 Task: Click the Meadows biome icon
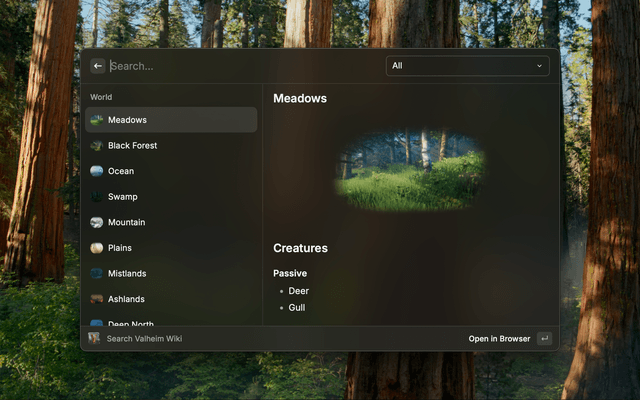96,120
